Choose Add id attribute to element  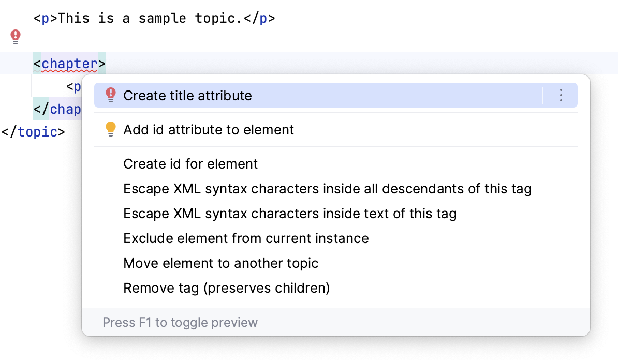pos(208,129)
